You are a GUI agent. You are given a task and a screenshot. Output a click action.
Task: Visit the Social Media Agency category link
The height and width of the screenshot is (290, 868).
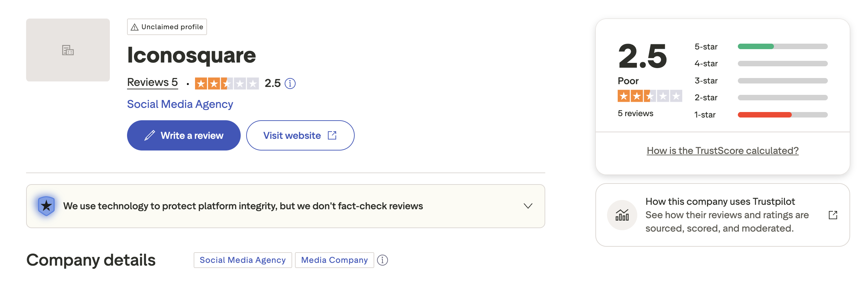180,104
